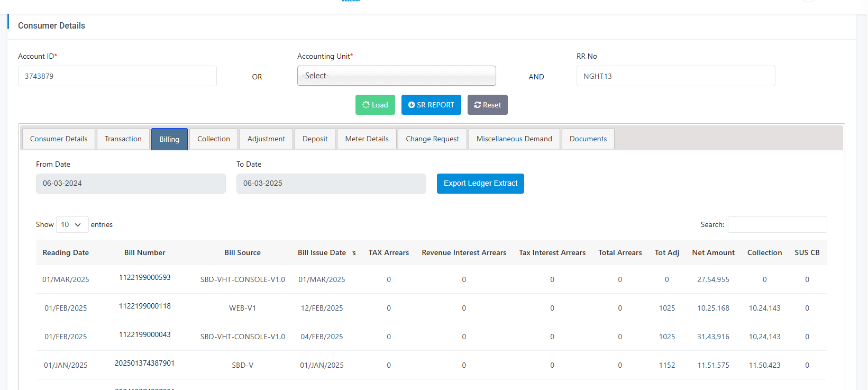
Task: Sort by Reading Date column
Action: click(x=66, y=252)
